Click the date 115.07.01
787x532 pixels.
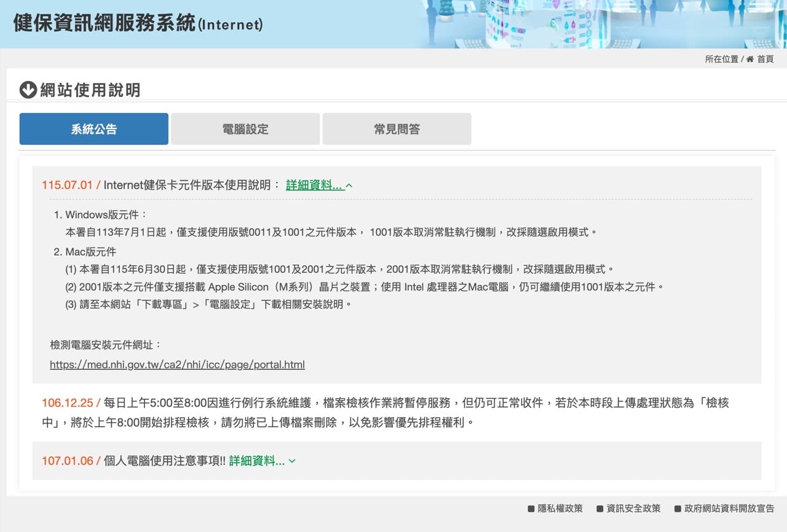(67, 185)
